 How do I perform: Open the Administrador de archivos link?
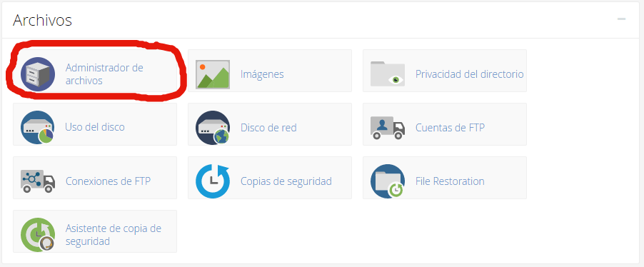point(104,74)
